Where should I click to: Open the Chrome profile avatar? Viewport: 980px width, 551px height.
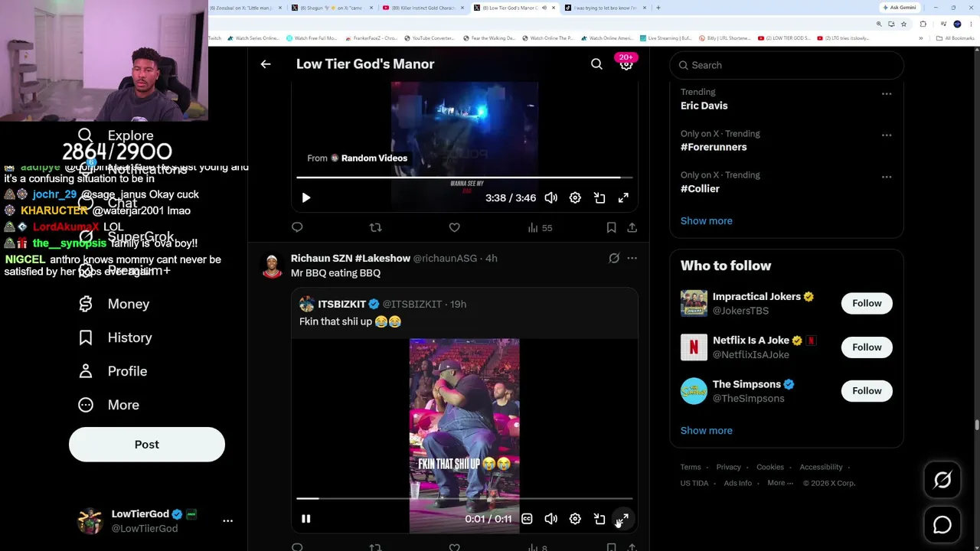(x=957, y=24)
